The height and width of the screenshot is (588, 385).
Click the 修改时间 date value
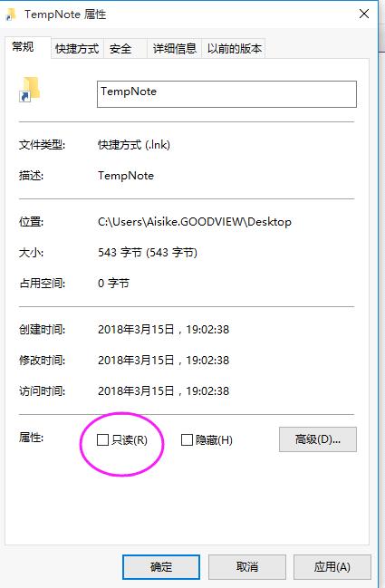click(163, 360)
